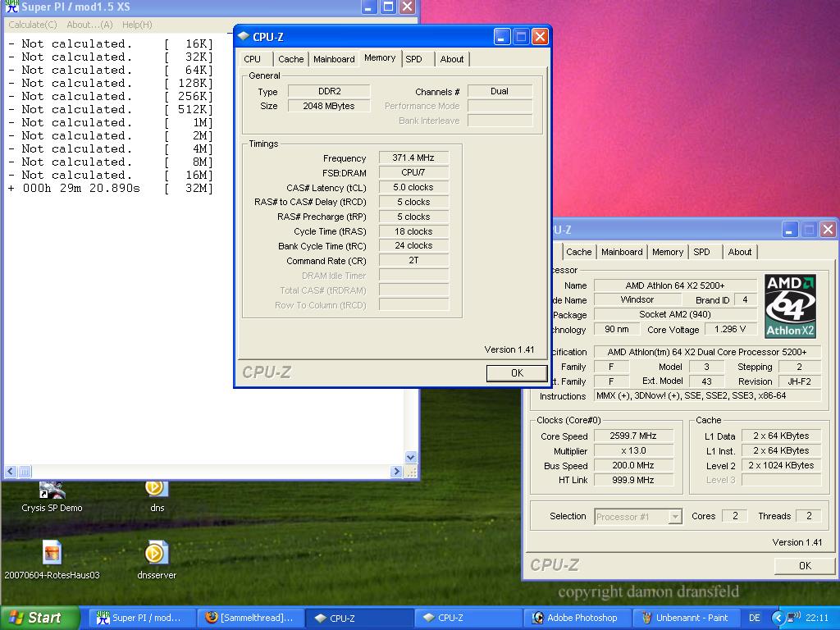Click the 32M result line in Super PI
The height and width of the screenshot is (630, 840).
point(111,188)
